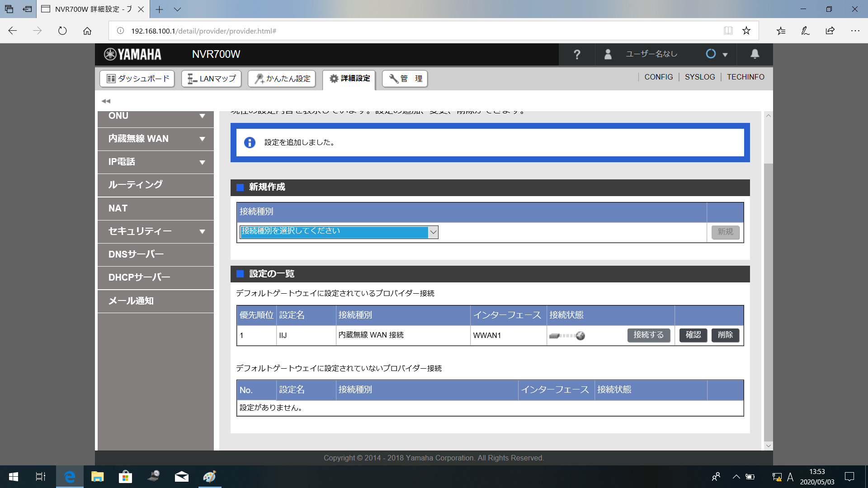Click 接続する for the IIJ connection

pos(648,335)
